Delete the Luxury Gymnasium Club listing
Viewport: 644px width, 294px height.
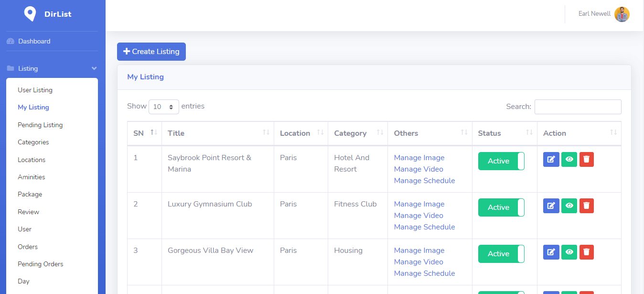pos(587,206)
